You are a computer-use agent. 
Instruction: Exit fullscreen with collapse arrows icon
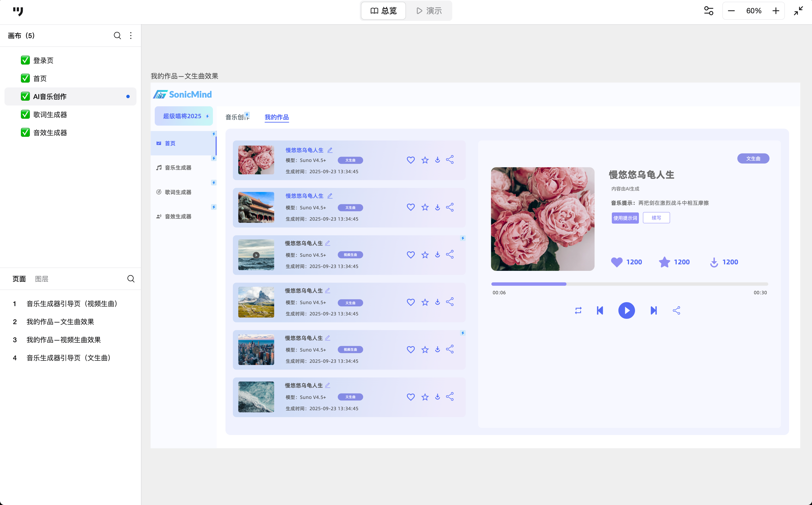coord(798,11)
